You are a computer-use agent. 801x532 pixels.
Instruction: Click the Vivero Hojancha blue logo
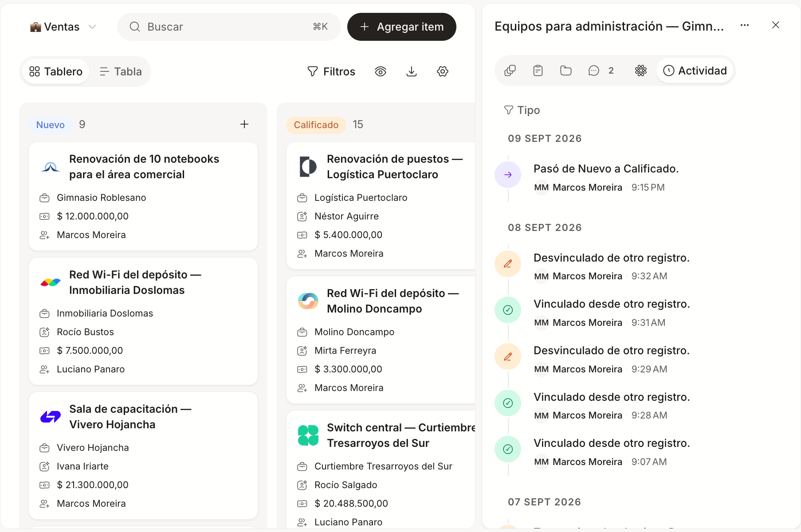click(x=51, y=417)
